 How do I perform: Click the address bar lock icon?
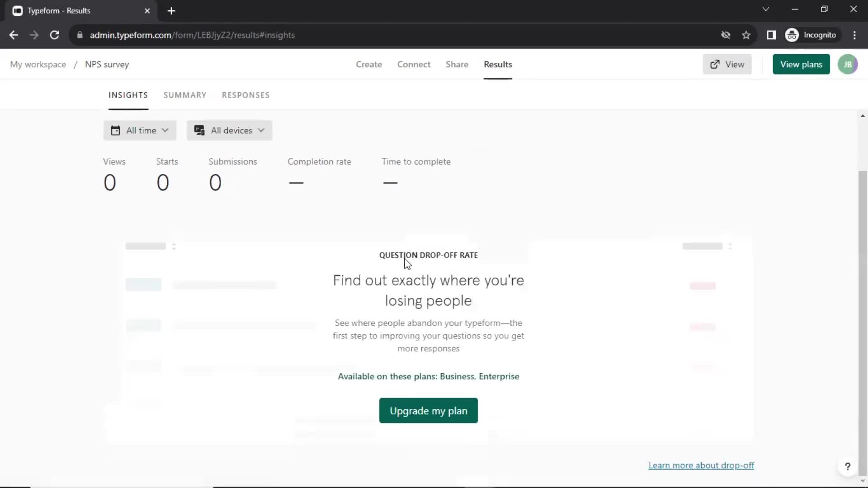click(80, 35)
